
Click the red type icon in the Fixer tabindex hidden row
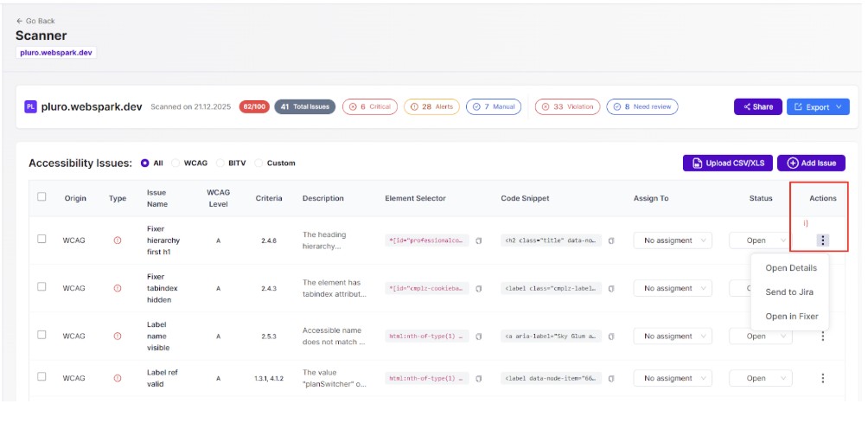tap(118, 289)
